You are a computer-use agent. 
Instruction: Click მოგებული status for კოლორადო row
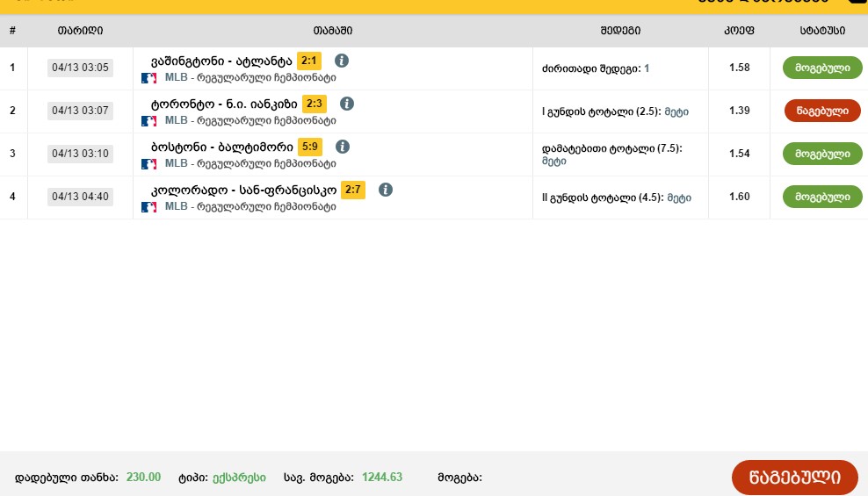(822, 197)
